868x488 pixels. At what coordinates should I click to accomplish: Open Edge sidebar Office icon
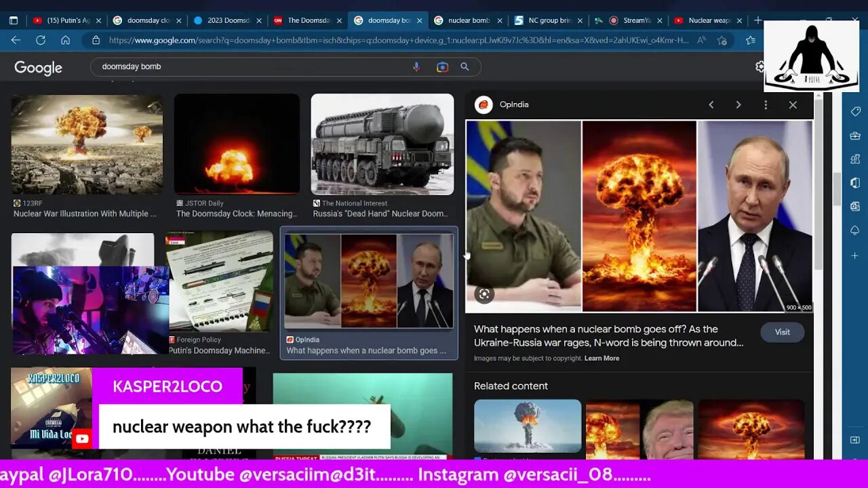855,183
